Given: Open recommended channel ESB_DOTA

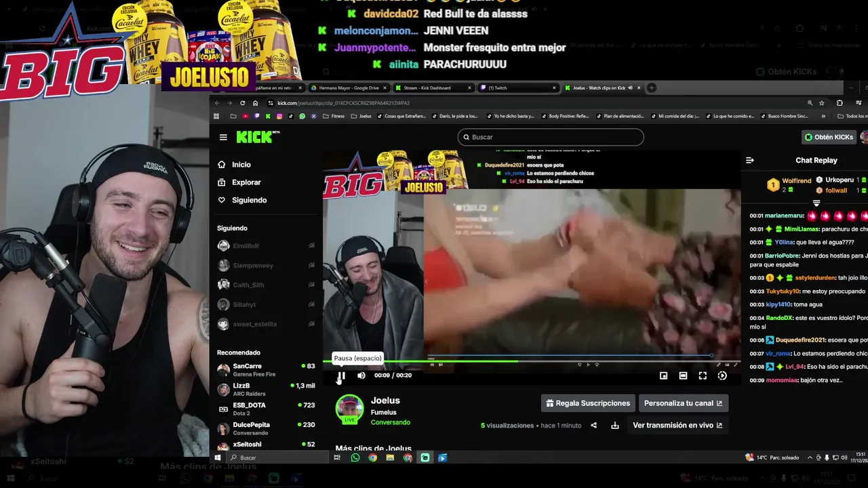Looking at the screenshot, I should click(x=266, y=409).
